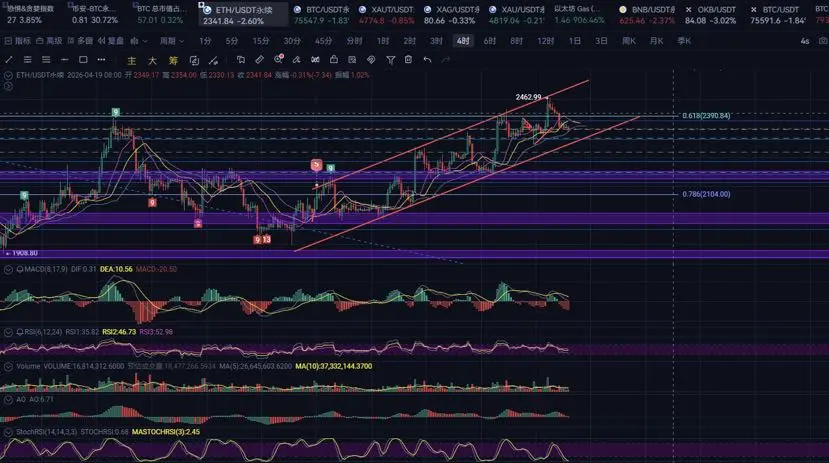The width and height of the screenshot is (829, 463).
Task: Switch to the 15分 timeframe
Action: tap(261, 41)
